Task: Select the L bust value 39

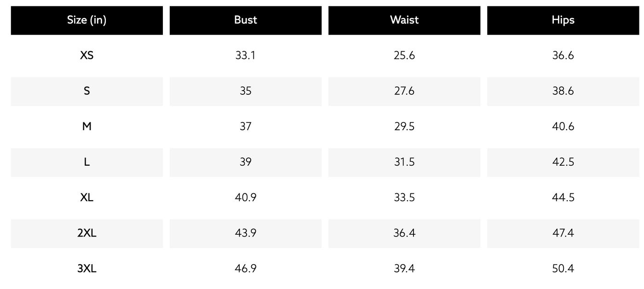Action: pyautogui.click(x=245, y=162)
